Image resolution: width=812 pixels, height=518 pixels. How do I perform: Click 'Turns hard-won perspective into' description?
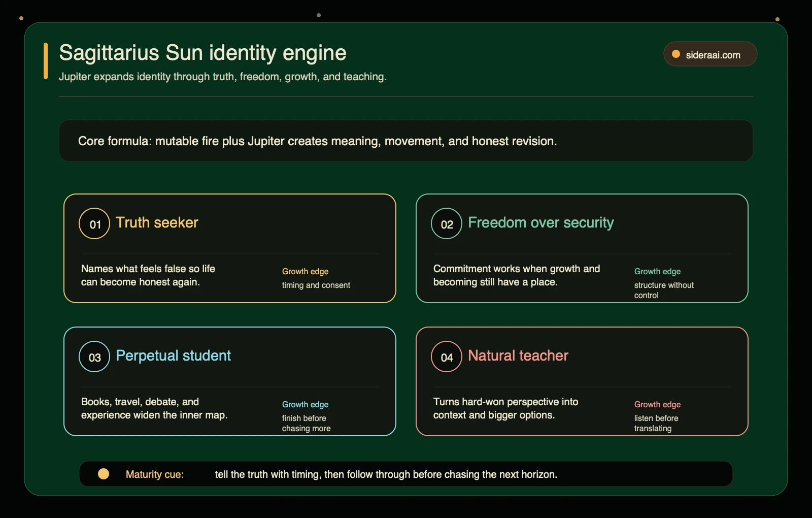505,408
